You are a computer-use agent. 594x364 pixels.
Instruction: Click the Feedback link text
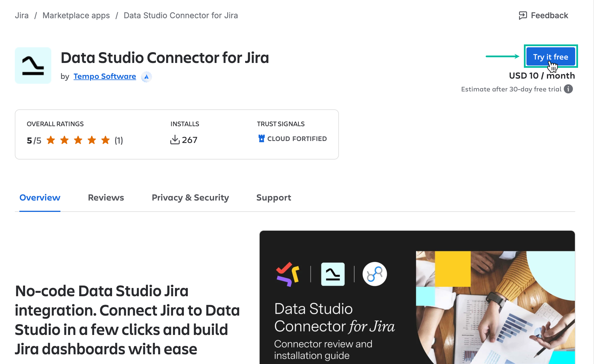[x=550, y=15]
